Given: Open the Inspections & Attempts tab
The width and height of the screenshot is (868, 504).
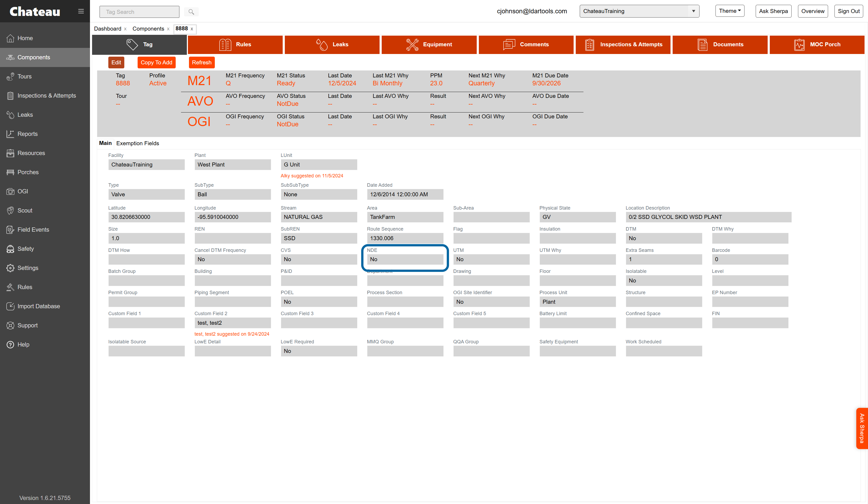Looking at the screenshot, I should 623,44.
